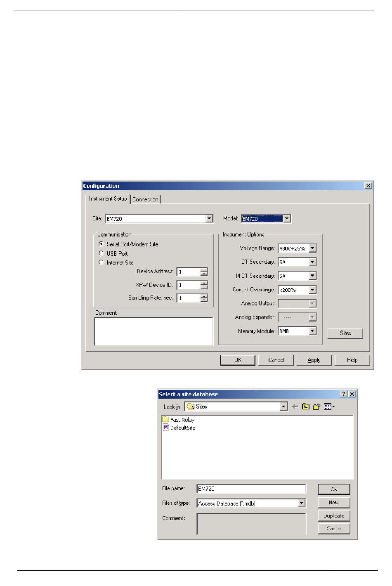392x586 pixels.
Task: Click the back arrow in file dialog
Action: [x=295, y=407]
